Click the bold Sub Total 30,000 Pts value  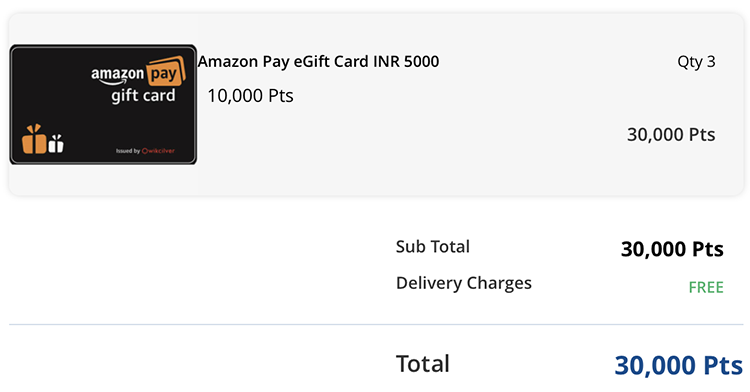(672, 249)
